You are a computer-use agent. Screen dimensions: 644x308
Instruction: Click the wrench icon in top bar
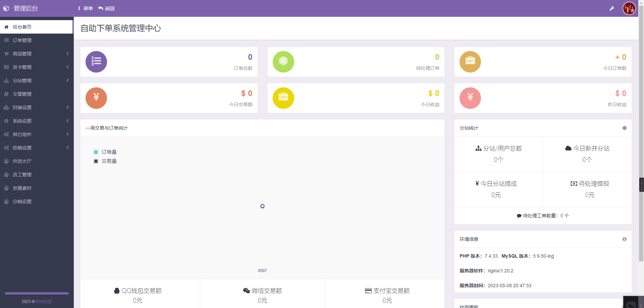click(x=612, y=8)
